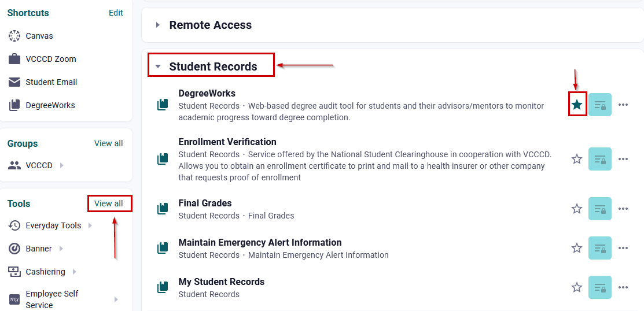Unfavorite DegreeWorks using the filled star
Viewport: 644px width, 311px height.
click(577, 105)
